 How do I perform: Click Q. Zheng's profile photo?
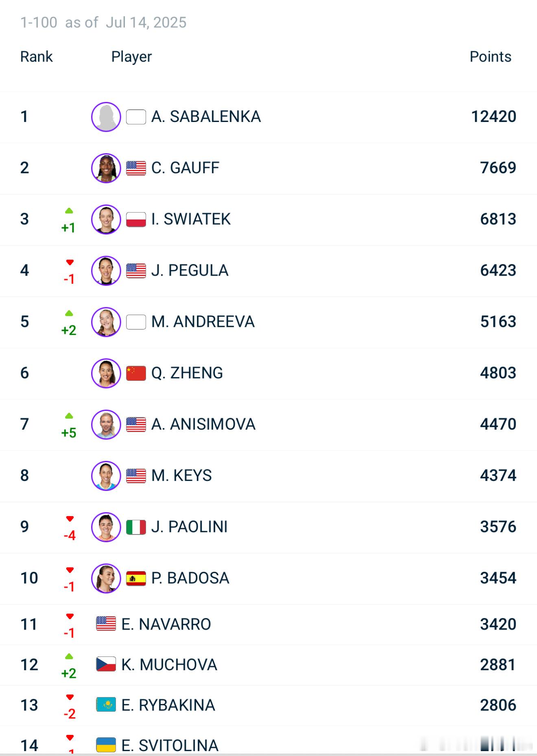[106, 373]
